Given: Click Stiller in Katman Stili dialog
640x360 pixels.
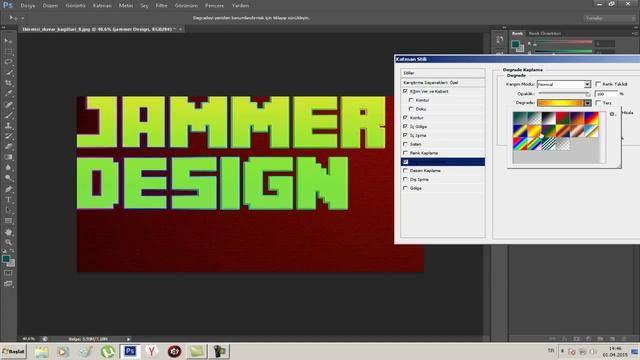Looking at the screenshot, I should coord(443,73).
